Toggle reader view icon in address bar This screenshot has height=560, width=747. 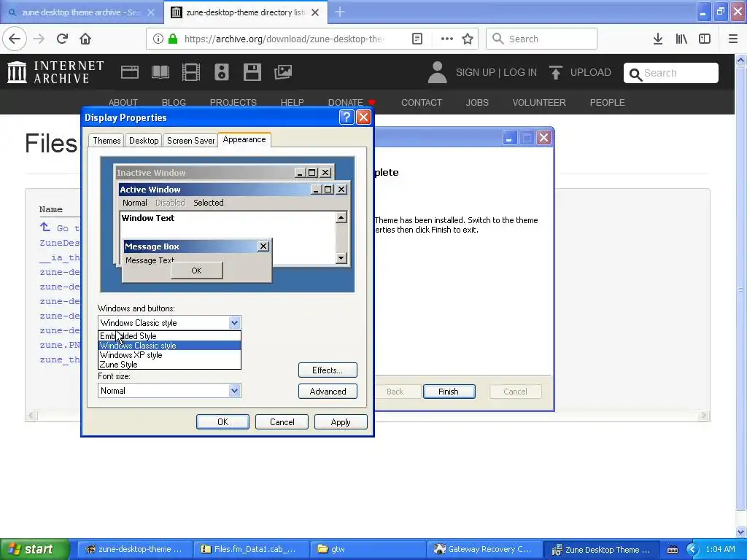coord(417,39)
